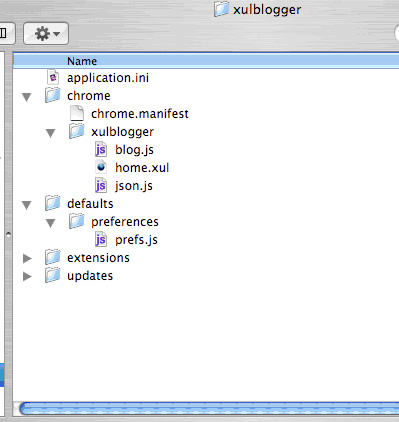The width and height of the screenshot is (399, 422).
Task: Select the home.xul file icon
Action: [101, 167]
